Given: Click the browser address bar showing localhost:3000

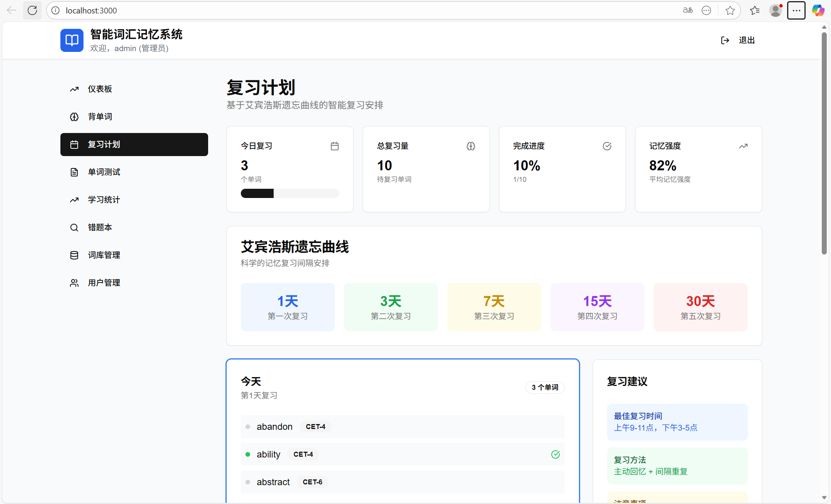Looking at the screenshot, I should coord(91,10).
